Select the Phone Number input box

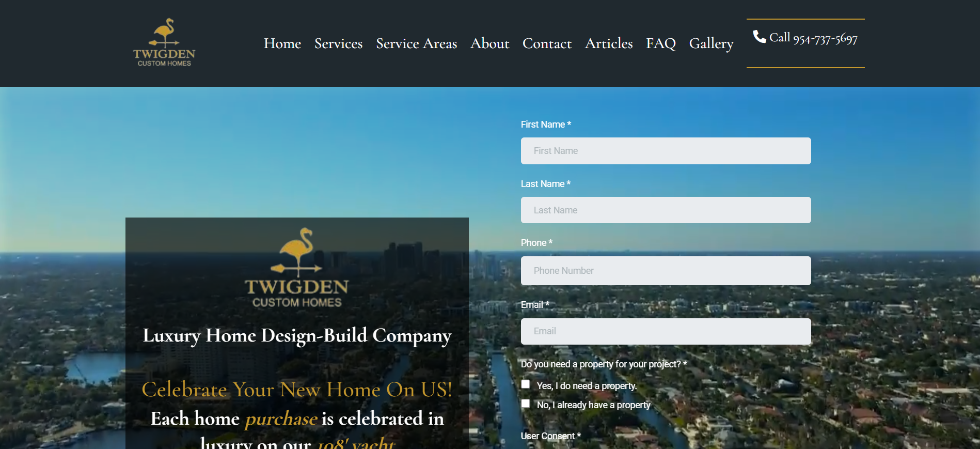666,271
